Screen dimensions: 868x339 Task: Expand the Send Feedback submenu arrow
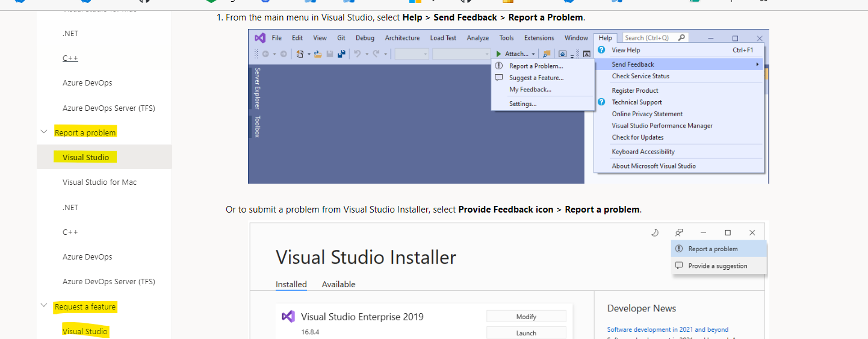point(757,64)
